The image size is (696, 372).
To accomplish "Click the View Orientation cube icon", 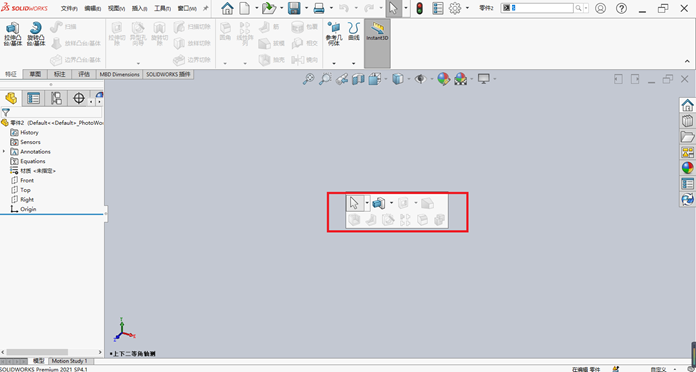I will tap(375, 79).
